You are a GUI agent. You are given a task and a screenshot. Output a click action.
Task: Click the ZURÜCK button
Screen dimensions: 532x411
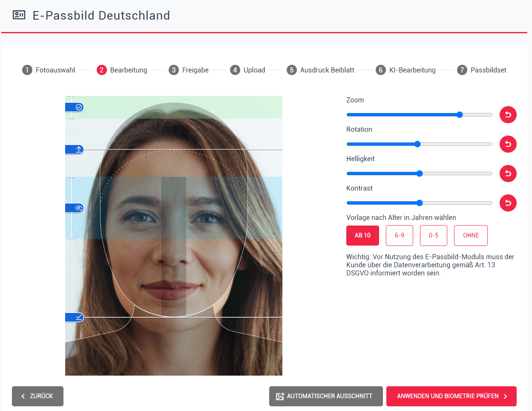(x=37, y=396)
